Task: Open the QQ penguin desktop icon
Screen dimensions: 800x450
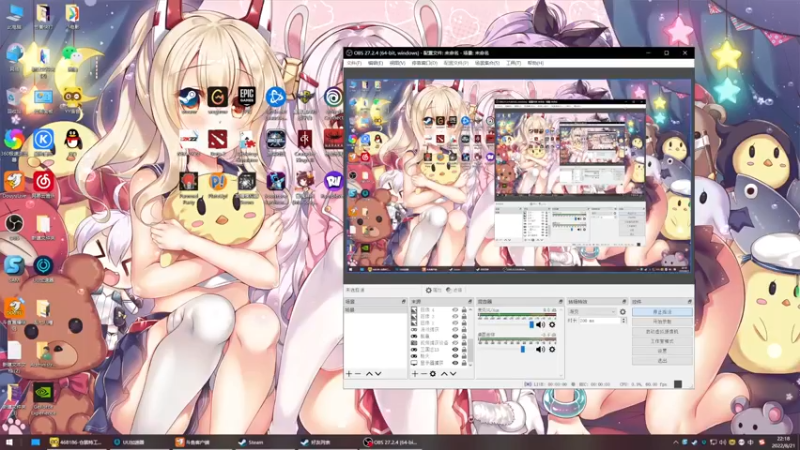Action: point(72,138)
